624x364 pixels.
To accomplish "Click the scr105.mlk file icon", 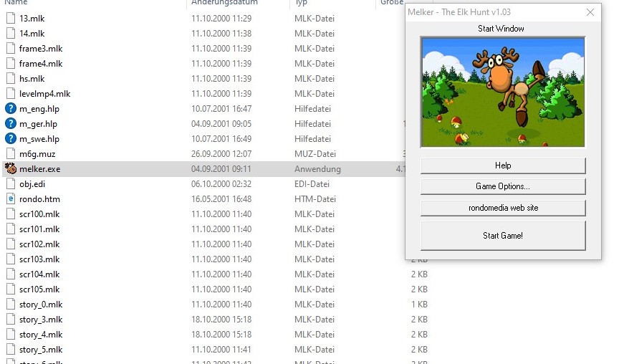I will [x=11, y=289].
